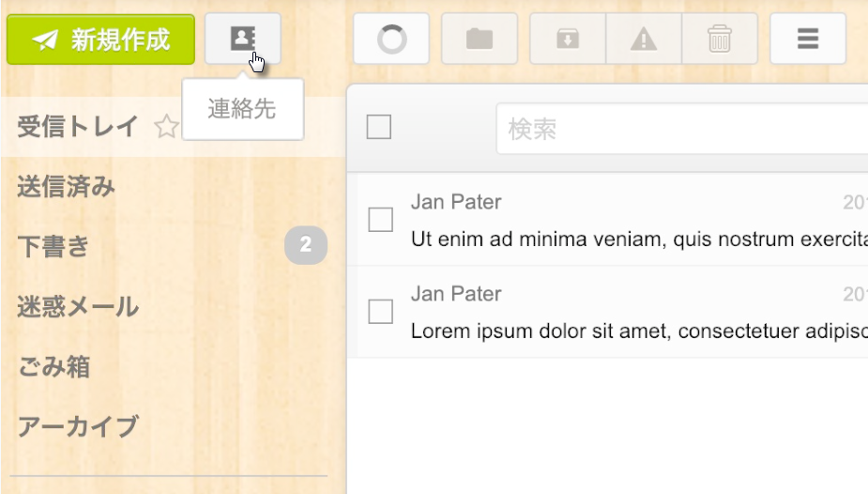
Task: Star the 受信トレイ folder
Action: 166,127
